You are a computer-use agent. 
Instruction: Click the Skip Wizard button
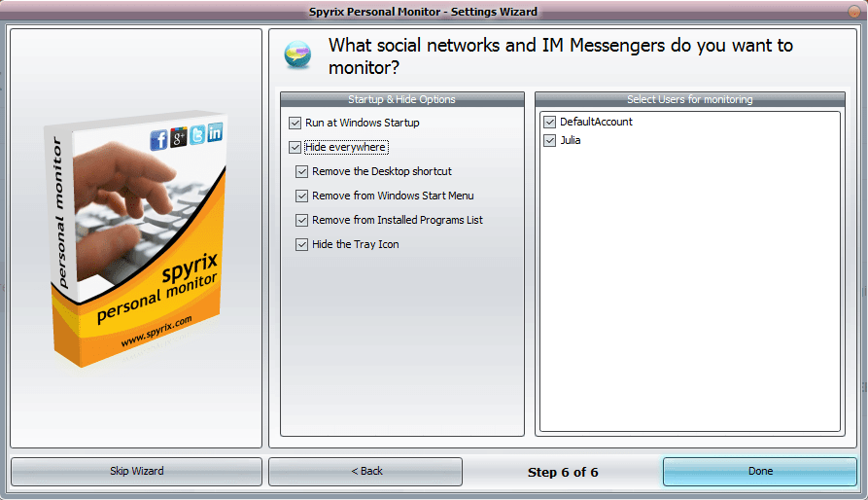136,471
